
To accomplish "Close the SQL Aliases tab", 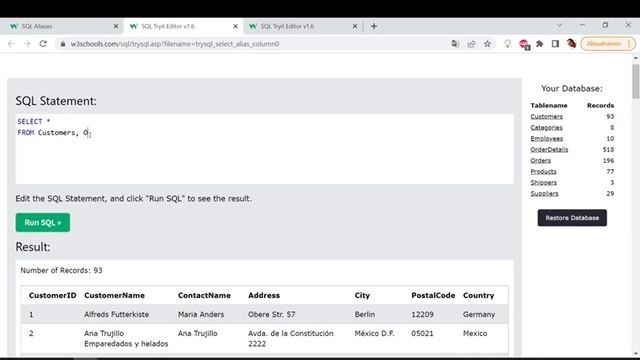I will pos(116,26).
